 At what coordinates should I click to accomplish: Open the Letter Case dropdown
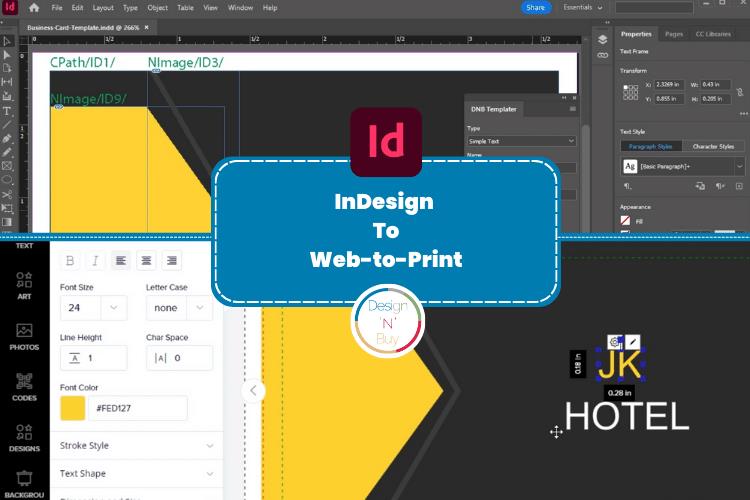coord(179,308)
